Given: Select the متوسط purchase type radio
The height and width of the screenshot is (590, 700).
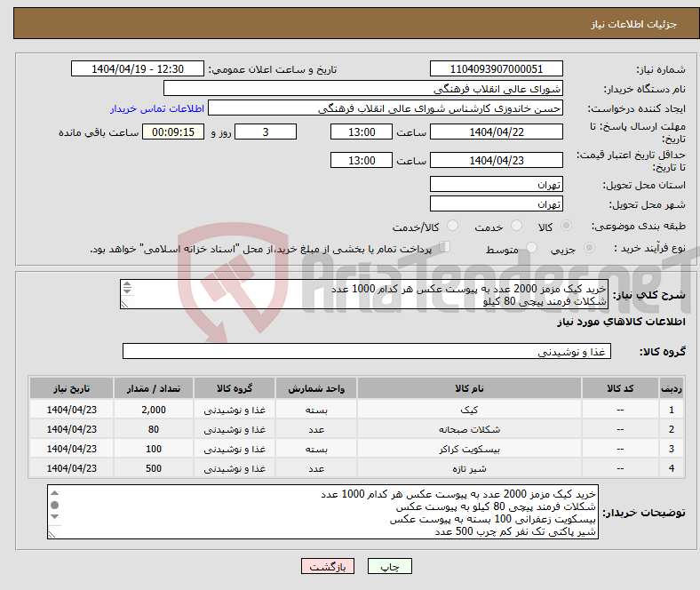Looking at the screenshot, I should 532,248.
